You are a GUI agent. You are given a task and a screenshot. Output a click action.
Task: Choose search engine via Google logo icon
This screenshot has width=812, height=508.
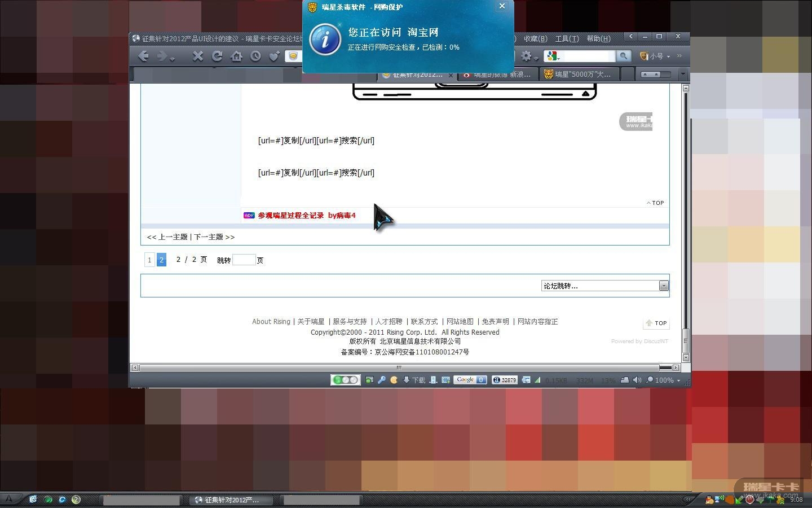coord(553,56)
